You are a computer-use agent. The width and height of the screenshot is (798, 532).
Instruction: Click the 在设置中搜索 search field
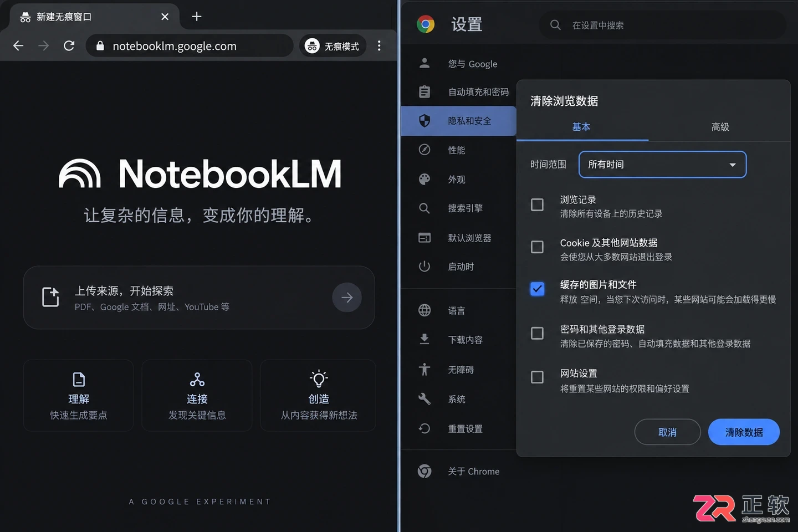tap(662, 25)
